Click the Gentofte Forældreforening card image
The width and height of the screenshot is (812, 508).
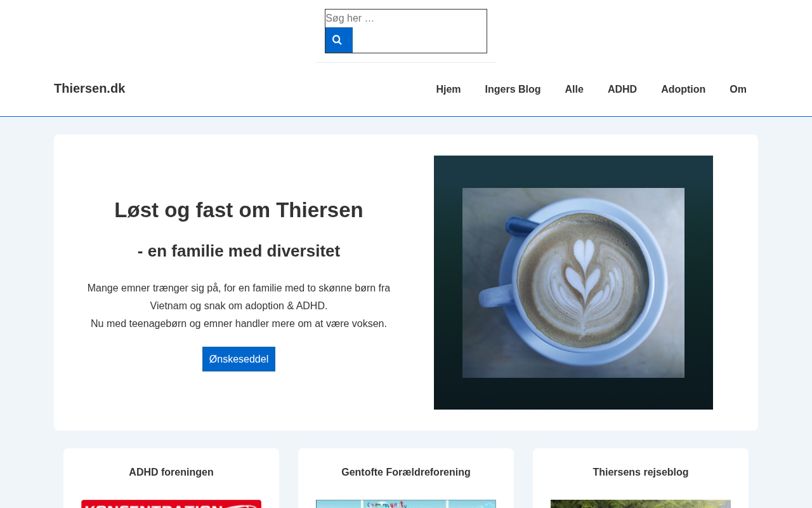pos(406,504)
